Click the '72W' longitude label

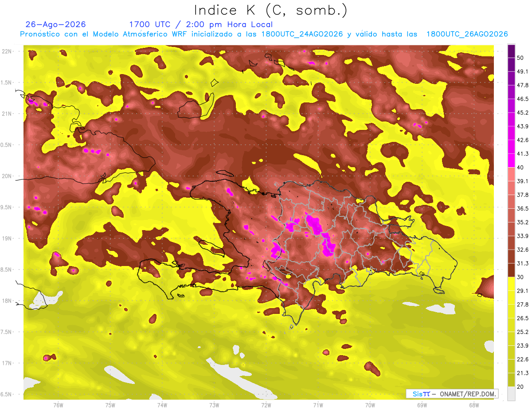266,405
